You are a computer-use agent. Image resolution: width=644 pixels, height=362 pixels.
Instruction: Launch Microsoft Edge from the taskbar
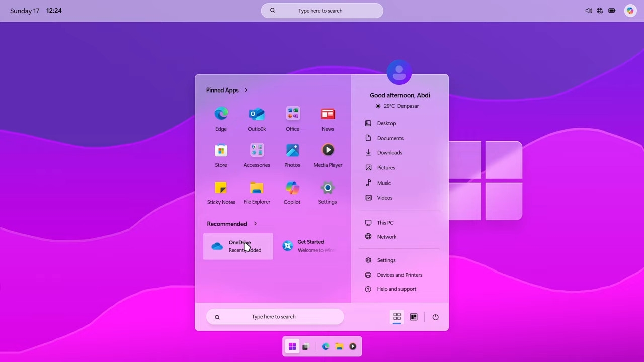pos(326,346)
